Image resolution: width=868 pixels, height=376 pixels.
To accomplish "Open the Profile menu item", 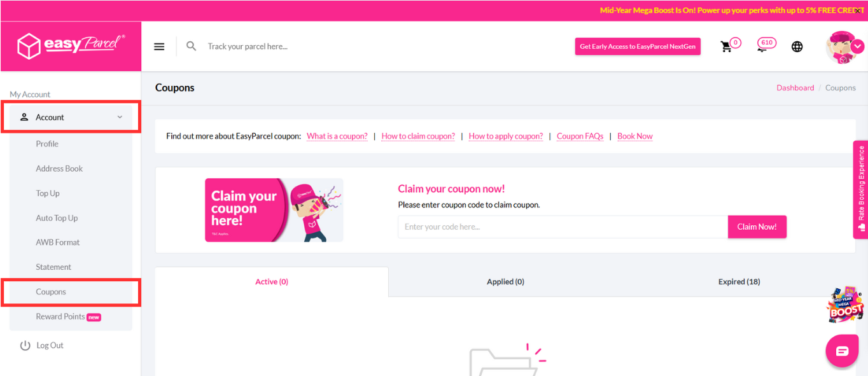I will 47,144.
